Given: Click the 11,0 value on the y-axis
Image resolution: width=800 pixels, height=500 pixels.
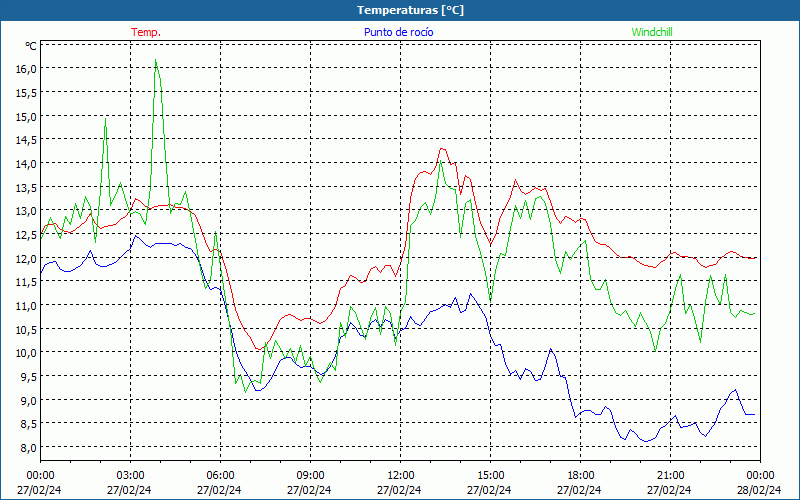Looking at the screenshot, I should 27,306.
